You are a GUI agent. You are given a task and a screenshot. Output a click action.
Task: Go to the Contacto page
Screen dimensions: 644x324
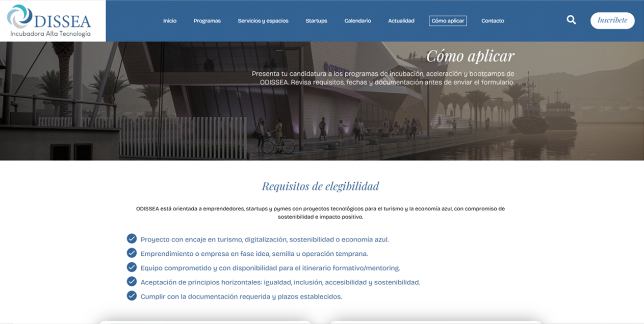tap(493, 21)
